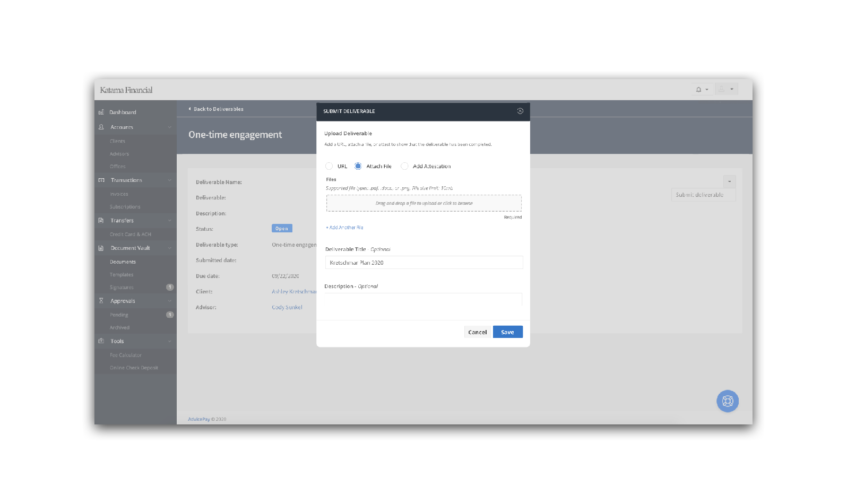This screenshot has width=847, height=504.
Task: Close the Submit Deliverable dialog
Action: [520, 111]
